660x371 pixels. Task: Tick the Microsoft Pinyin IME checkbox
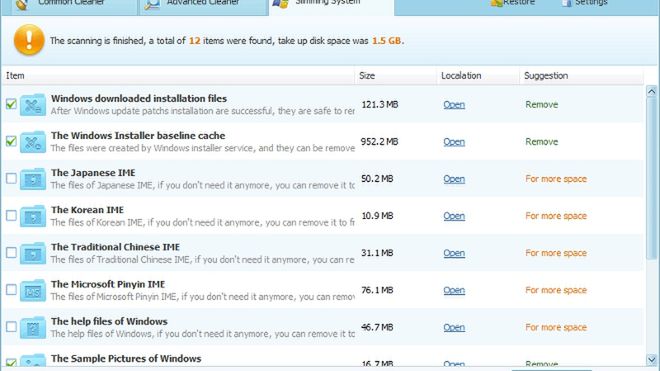pos(11,290)
